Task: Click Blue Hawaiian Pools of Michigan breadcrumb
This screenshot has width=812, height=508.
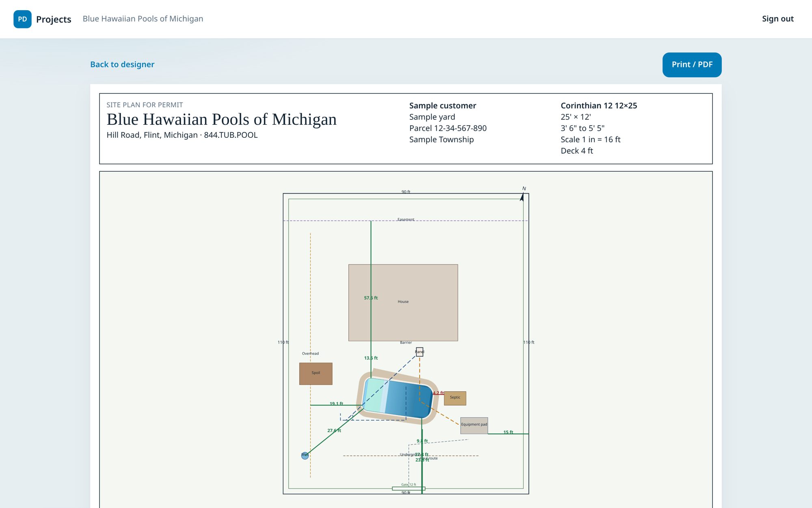Action: pyautogui.click(x=143, y=19)
